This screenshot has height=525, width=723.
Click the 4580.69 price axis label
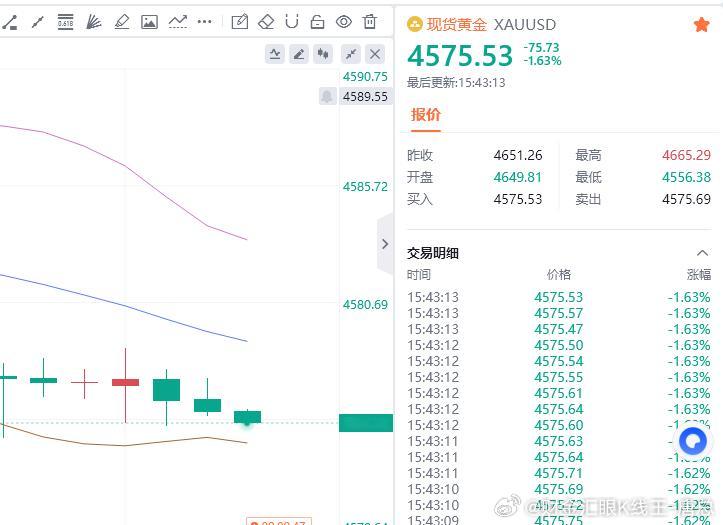(365, 305)
